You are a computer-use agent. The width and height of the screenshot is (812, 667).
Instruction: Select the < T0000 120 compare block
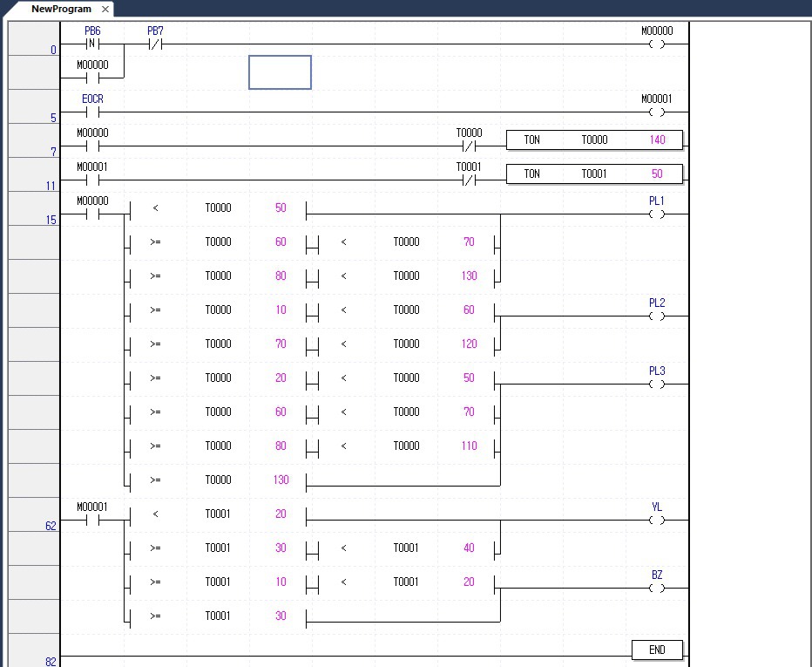(x=407, y=344)
